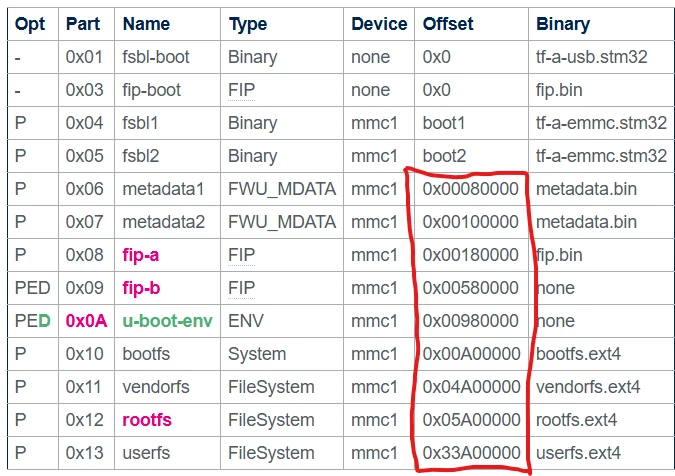
Task: Click the Device column header
Action: (379, 24)
